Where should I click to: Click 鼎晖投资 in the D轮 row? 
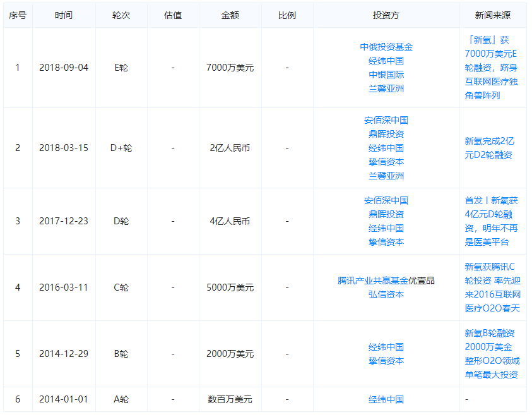point(386,214)
